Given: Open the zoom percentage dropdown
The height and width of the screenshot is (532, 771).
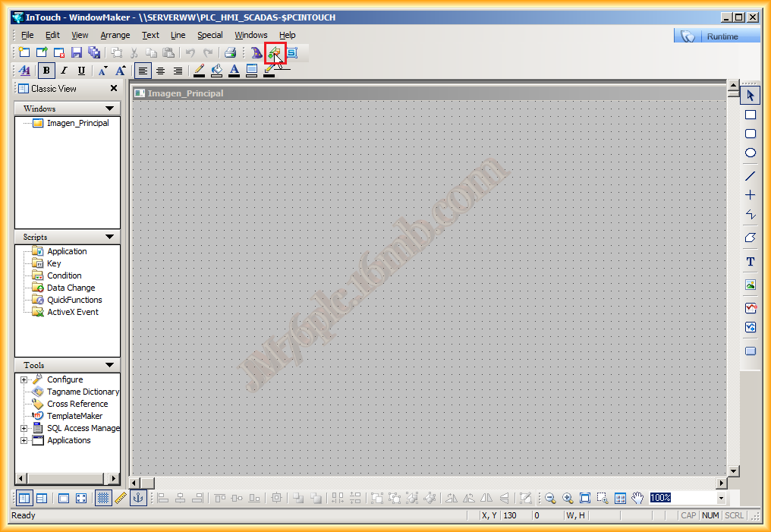Looking at the screenshot, I should coord(720,498).
